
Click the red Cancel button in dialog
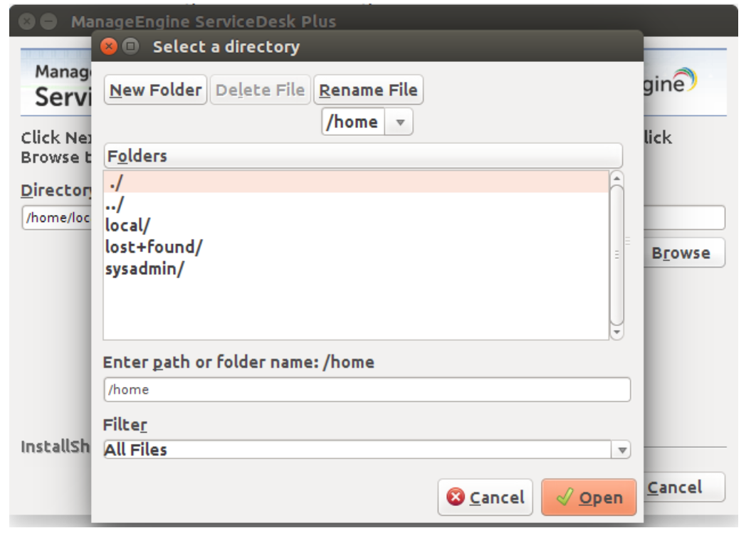(485, 497)
